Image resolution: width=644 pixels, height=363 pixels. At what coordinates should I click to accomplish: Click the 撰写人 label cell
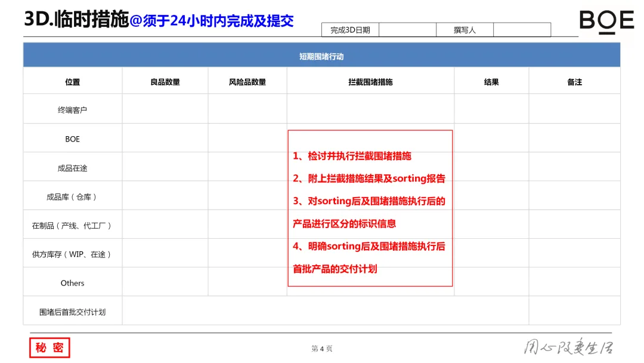click(x=465, y=30)
